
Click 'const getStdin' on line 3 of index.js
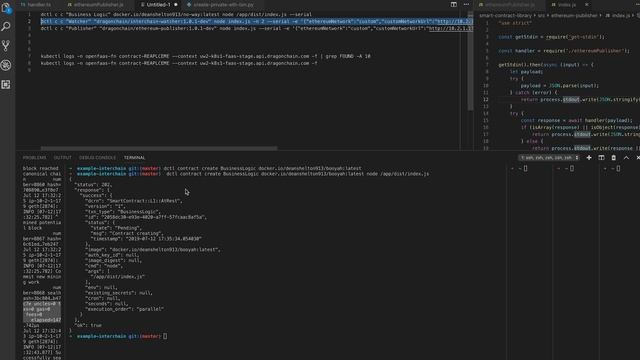pos(551,37)
